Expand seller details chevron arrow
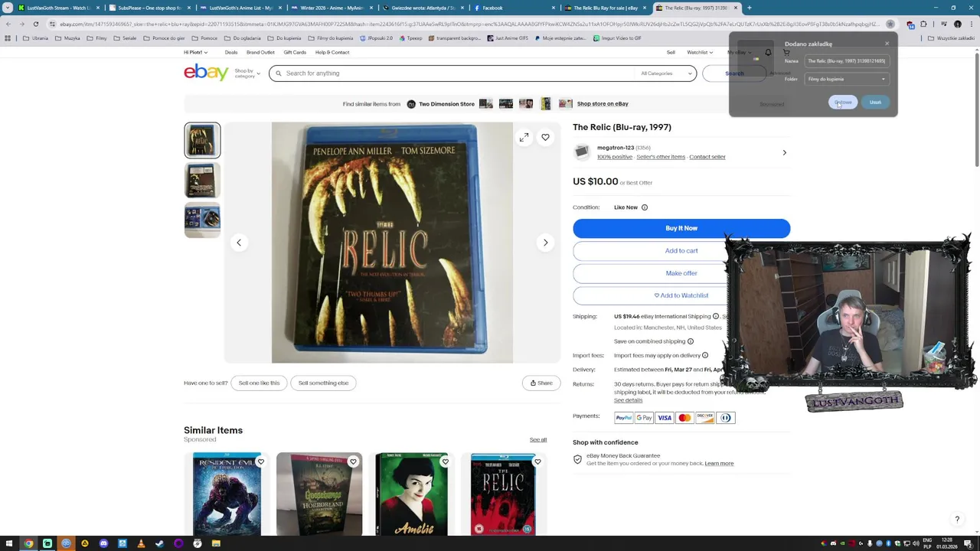 (x=784, y=152)
